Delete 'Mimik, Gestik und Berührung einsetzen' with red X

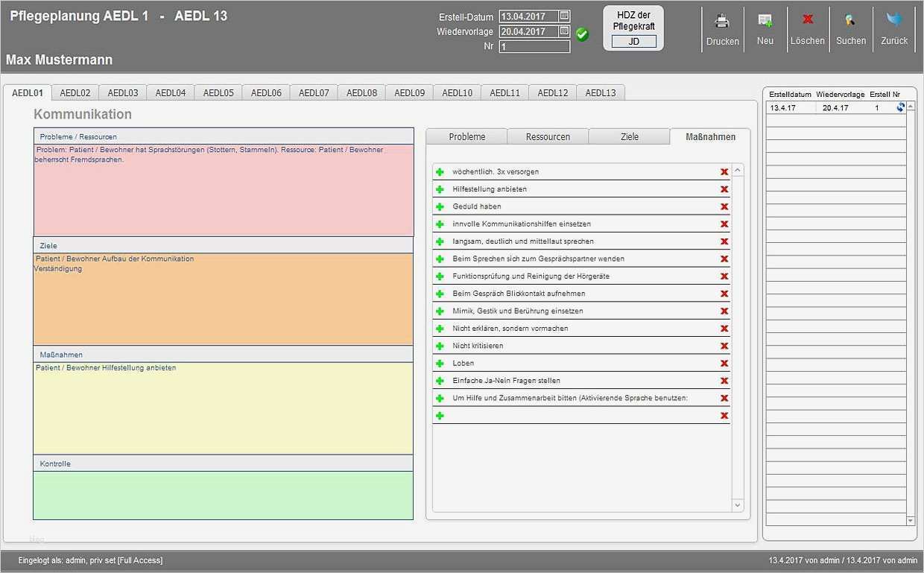[724, 311]
